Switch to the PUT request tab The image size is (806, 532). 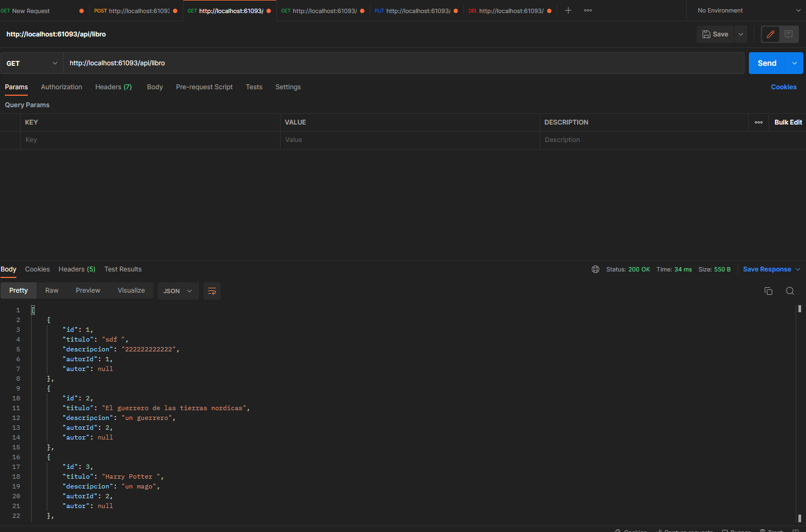click(416, 11)
